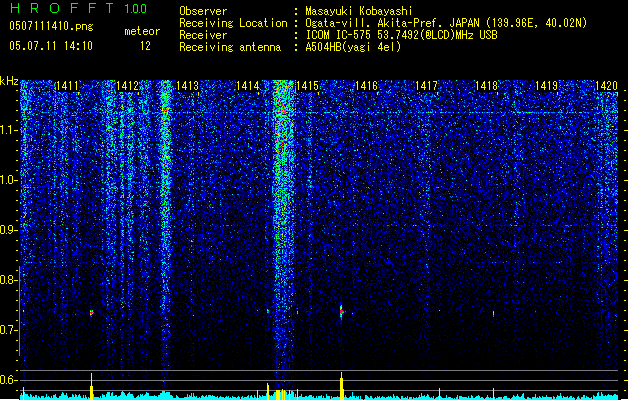Viewport: 629px width, 400px height.
Task: Click the 0.9 kHz axis tick label
Action: [8, 230]
